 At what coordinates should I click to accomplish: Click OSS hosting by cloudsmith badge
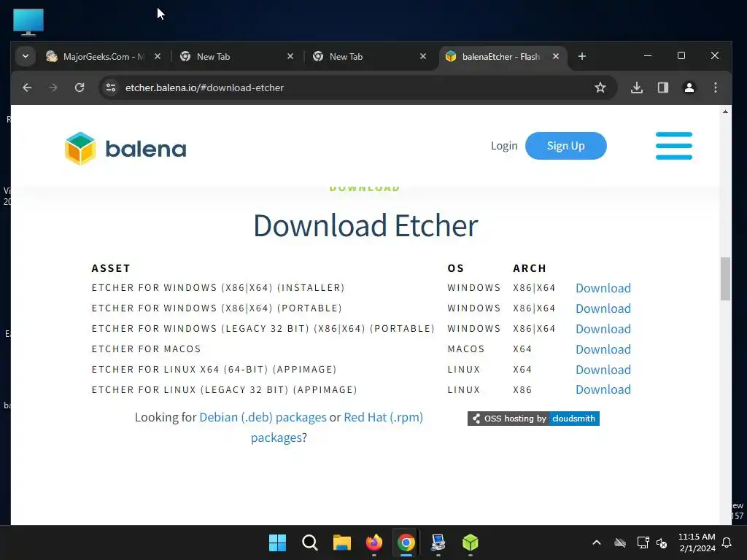point(533,419)
